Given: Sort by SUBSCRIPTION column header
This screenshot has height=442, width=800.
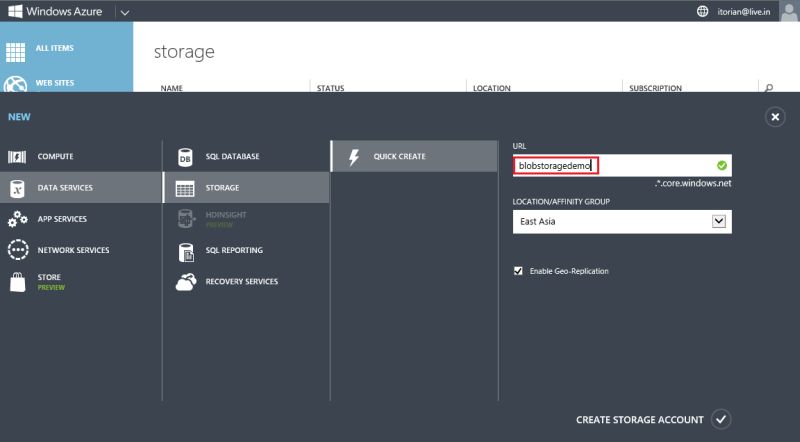Looking at the screenshot, I should (x=655, y=88).
